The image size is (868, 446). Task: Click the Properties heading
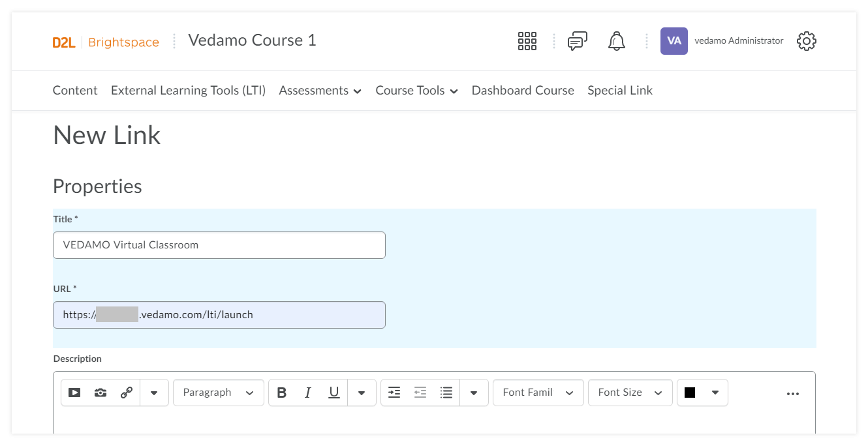coord(97,186)
